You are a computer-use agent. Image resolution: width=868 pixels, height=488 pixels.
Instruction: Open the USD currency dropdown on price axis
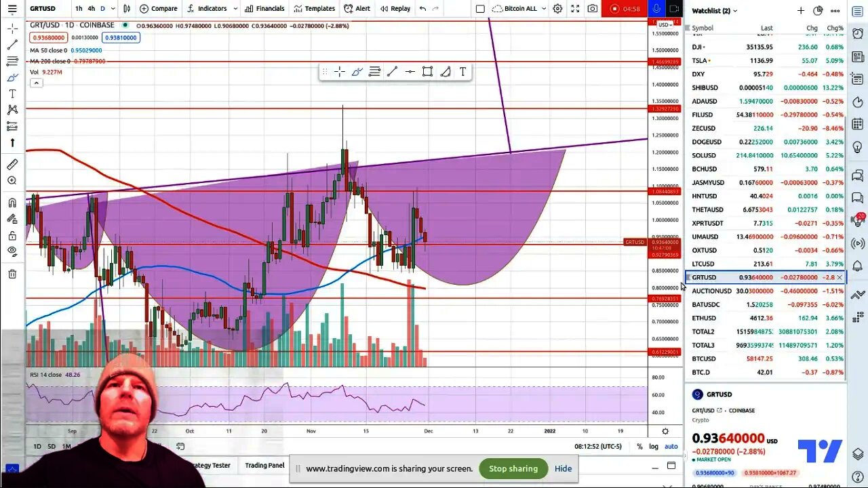pos(665,25)
